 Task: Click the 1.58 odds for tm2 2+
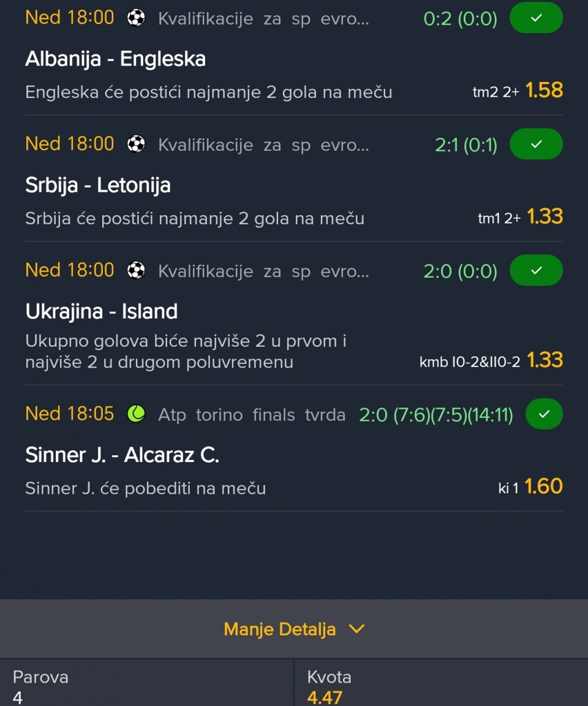544,91
